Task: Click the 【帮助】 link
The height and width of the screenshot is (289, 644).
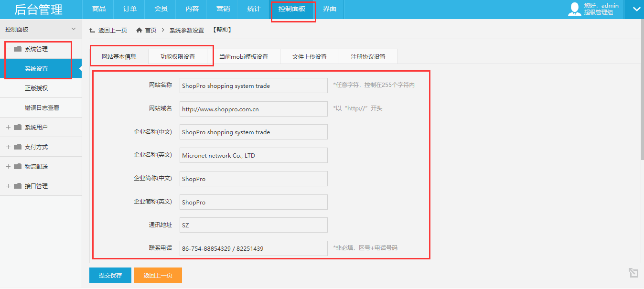Action: pos(222,30)
